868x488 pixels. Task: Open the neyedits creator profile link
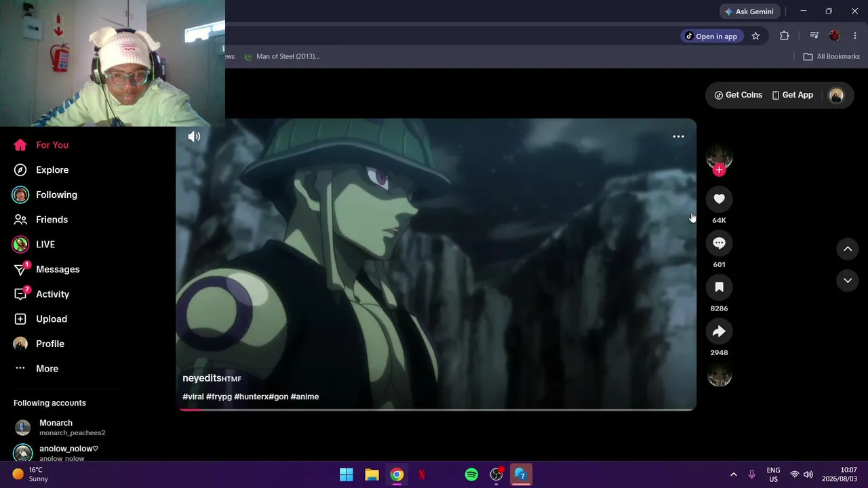point(212,378)
